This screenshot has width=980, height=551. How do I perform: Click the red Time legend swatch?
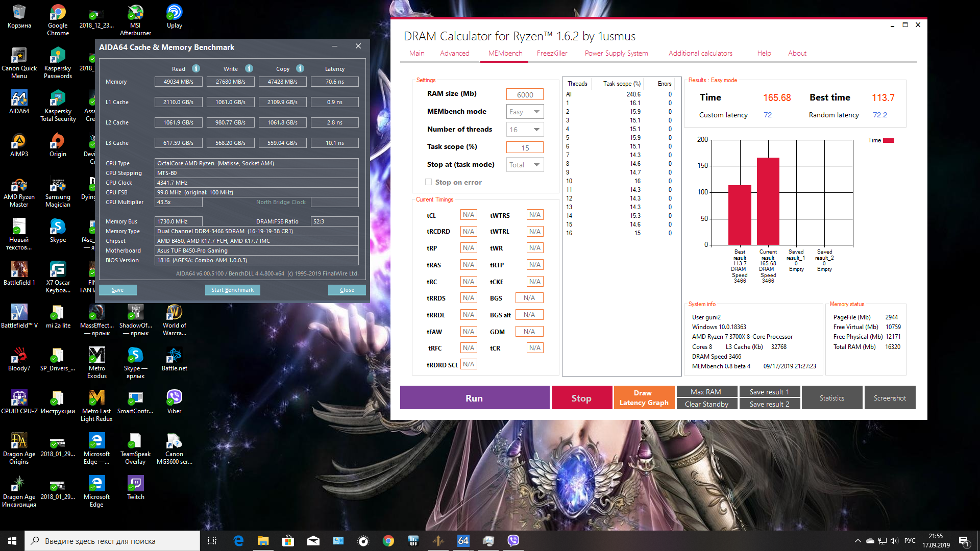tap(888, 140)
